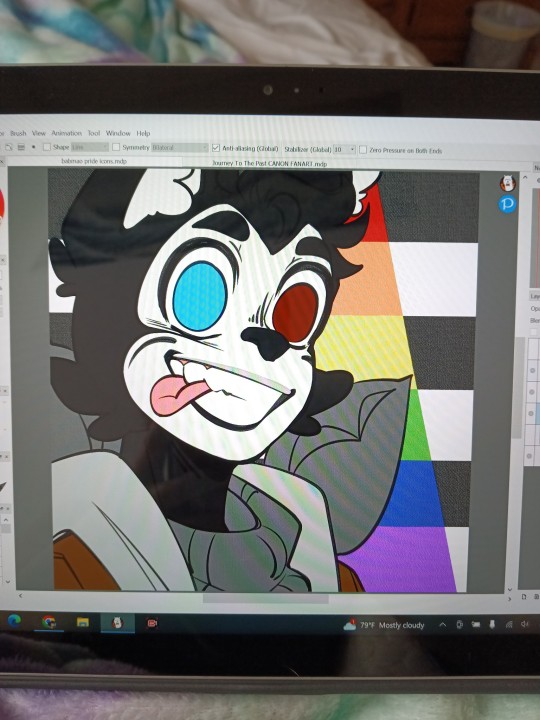The image size is (540, 720).
Task: Open the View menu
Action: click(39, 133)
